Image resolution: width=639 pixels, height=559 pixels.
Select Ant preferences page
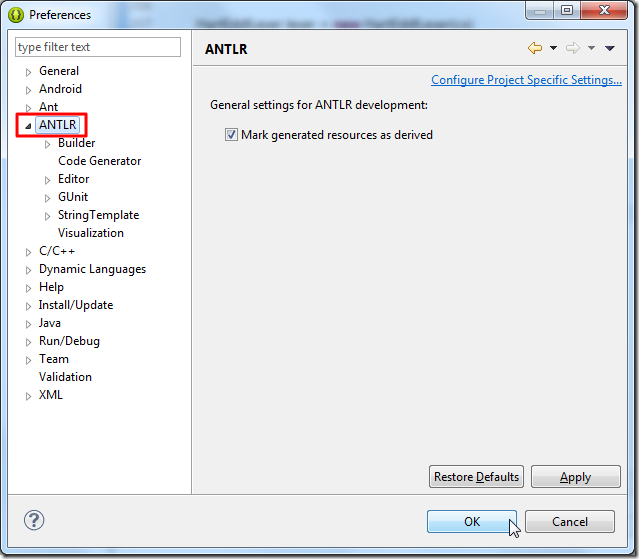coord(48,107)
